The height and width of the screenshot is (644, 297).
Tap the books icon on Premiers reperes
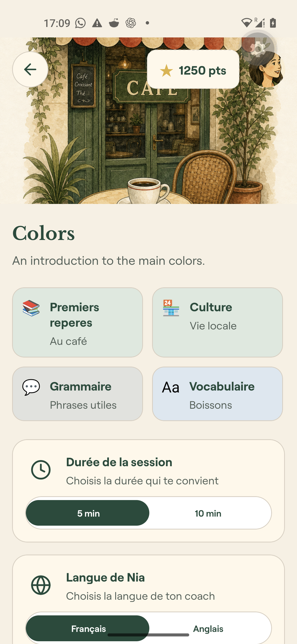click(x=31, y=308)
